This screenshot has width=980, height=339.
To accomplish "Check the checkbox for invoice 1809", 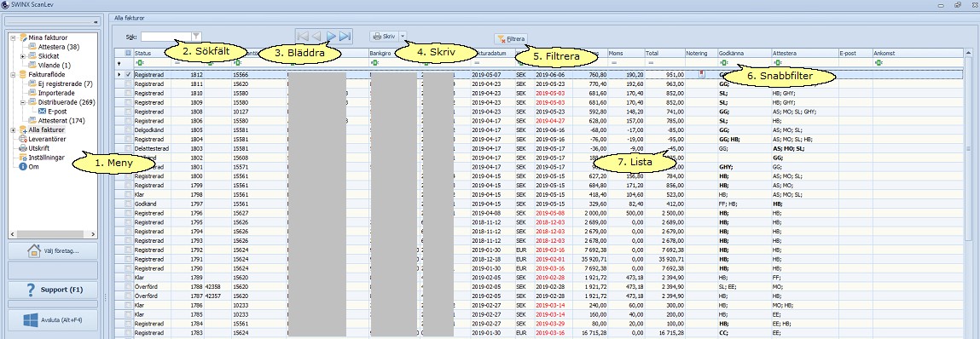I will (128, 101).
